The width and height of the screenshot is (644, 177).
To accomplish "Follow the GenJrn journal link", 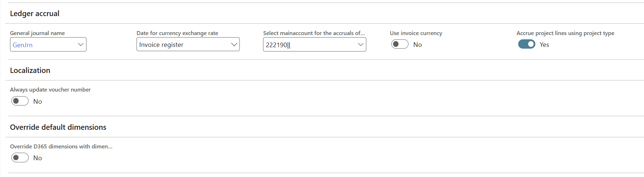I will [23, 45].
